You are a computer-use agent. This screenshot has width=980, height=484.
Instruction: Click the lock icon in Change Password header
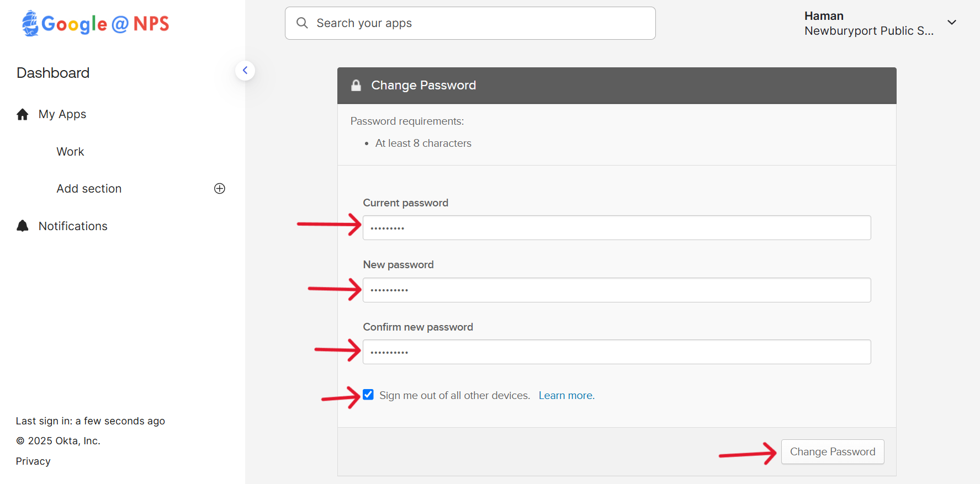[x=356, y=86]
